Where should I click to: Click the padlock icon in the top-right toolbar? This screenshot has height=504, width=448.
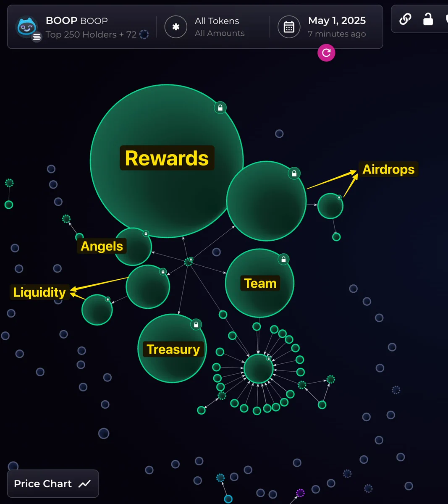point(428,19)
